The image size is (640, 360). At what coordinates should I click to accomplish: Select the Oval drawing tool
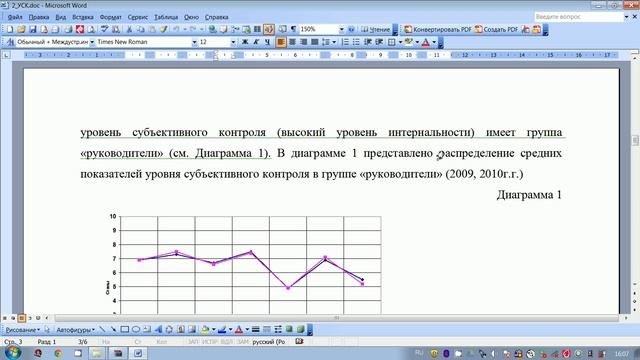pyautogui.click(x=136, y=329)
